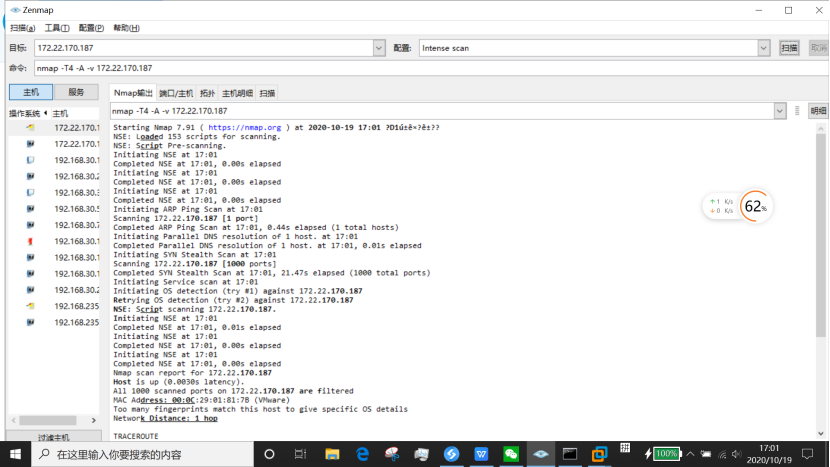The height and width of the screenshot is (467, 830).
Task: Open the 扫描(a) menu
Action: coord(22,28)
